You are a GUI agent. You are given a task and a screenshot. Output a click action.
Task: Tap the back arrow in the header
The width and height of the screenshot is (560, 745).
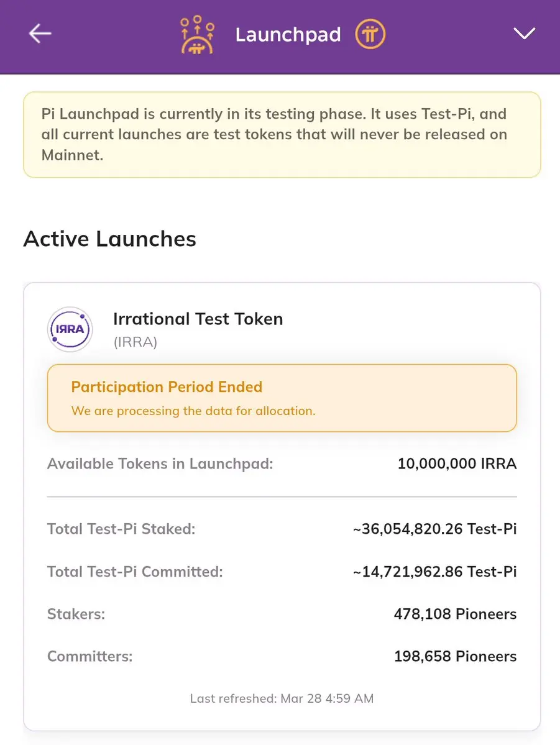pyautogui.click(x=40, y=34)
